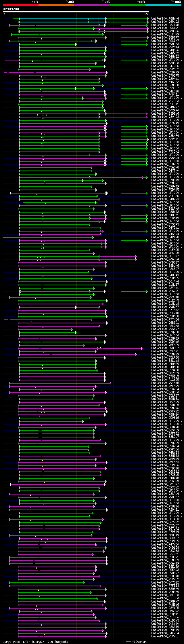184x644 pixels.
Task: Select the UniRef100_C9D425 label
Action: 165,405
